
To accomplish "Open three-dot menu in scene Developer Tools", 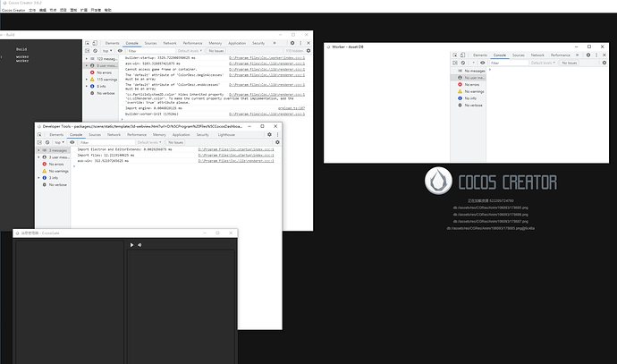I will click(277, 134).
